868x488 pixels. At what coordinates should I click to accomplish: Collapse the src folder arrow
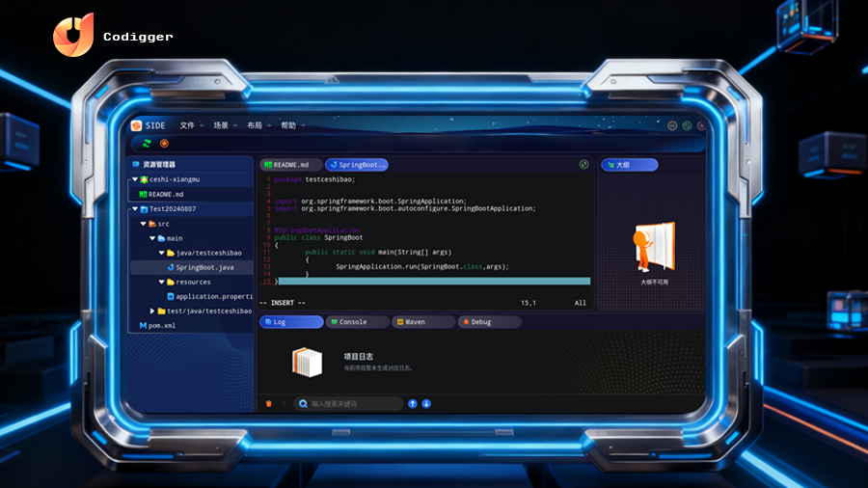click(144, 224)
